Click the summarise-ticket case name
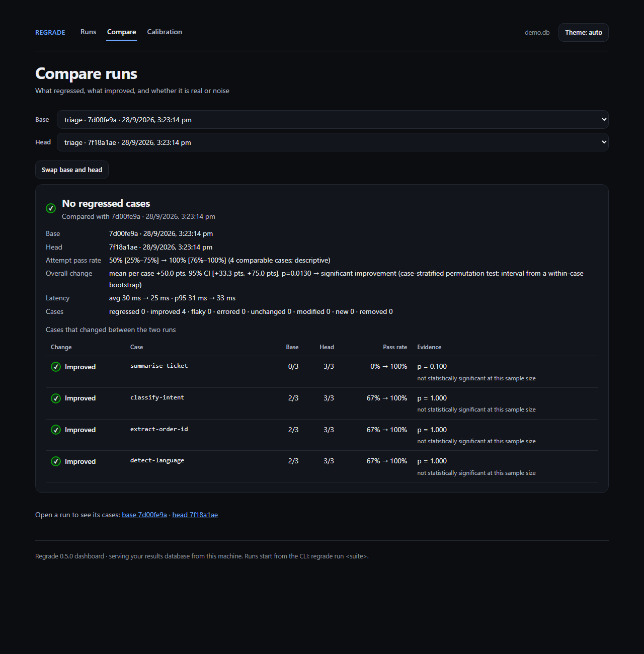This screenshot has height=654, width=644. coord(159,366)
